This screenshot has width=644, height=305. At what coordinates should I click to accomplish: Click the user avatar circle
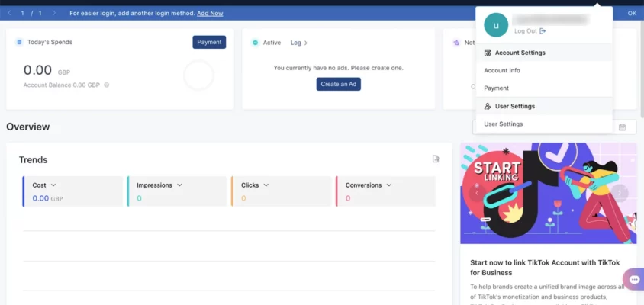pyautogui.click(x=496, y=25)
